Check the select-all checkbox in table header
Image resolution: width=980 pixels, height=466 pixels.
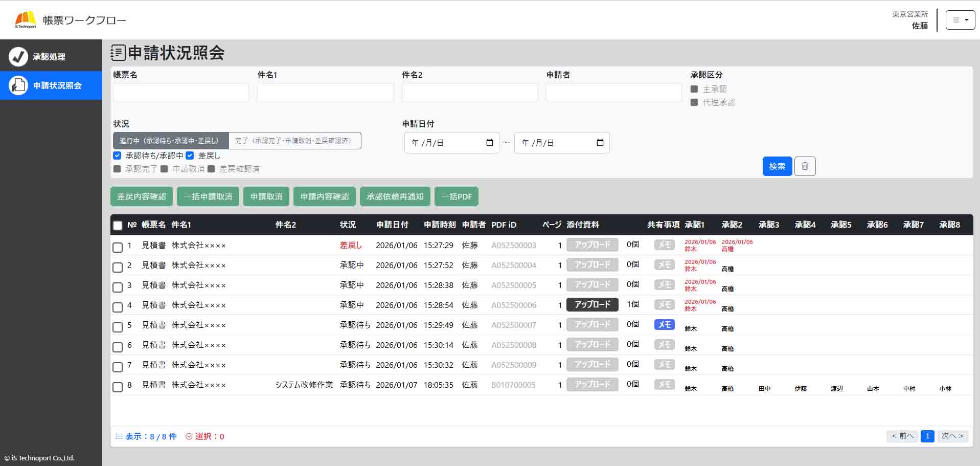pyautogui.click(x=118, y=225)
